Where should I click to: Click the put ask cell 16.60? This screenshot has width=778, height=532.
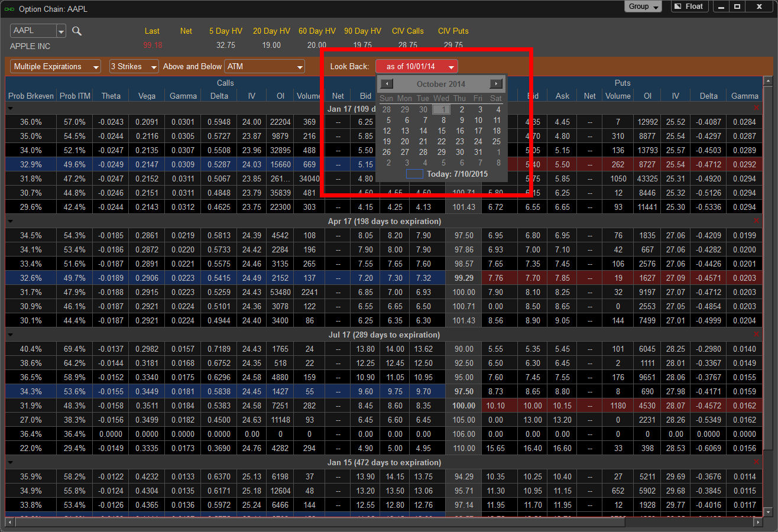click(563, 448)
